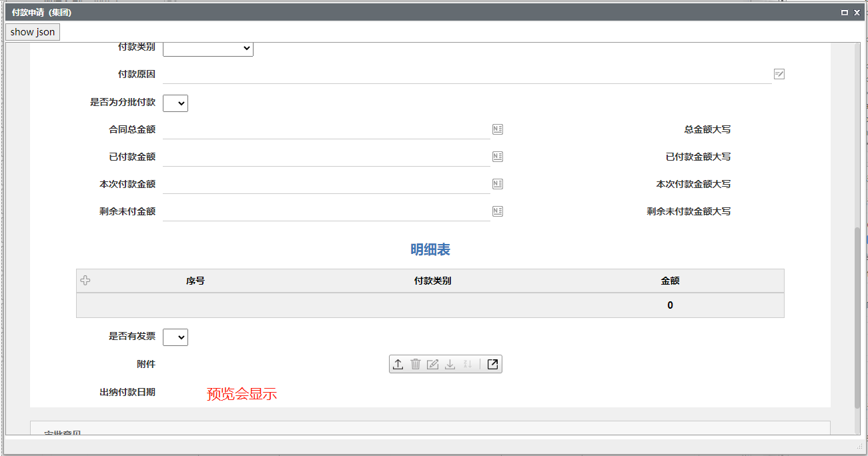Click the total value 0 in the table
The width and height of the screenshot is (868, 456).
[x=670, y=305]
